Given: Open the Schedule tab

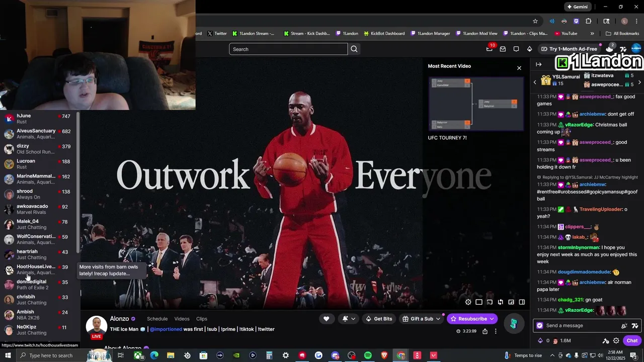Looking at the screenshot, I should pos(157,319).
